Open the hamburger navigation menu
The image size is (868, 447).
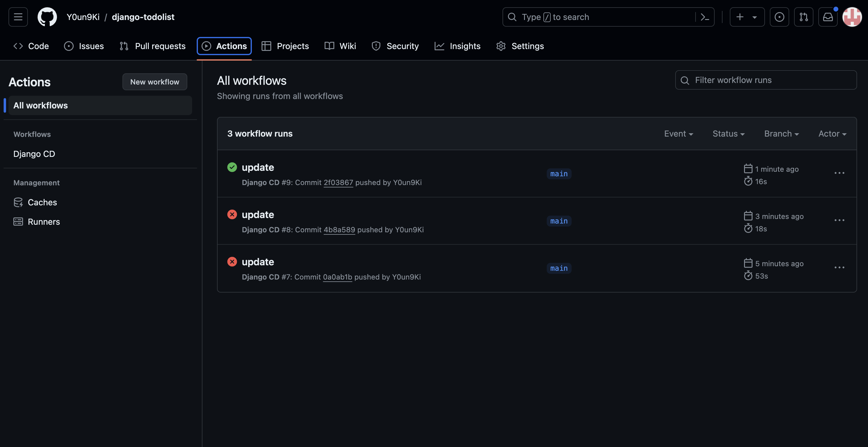(x=18, y=17)
